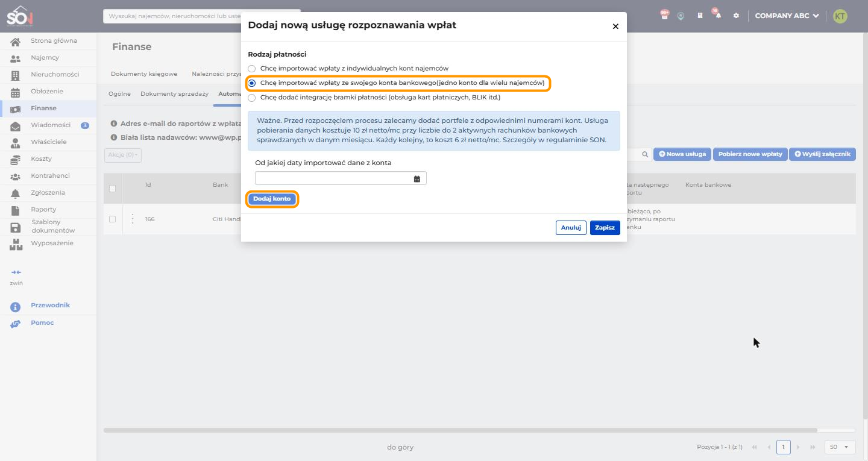Open the Dokumenty sprzedaży sub-tab
The width and height of the screenshot is (868, 461).
tap(174, 94)
